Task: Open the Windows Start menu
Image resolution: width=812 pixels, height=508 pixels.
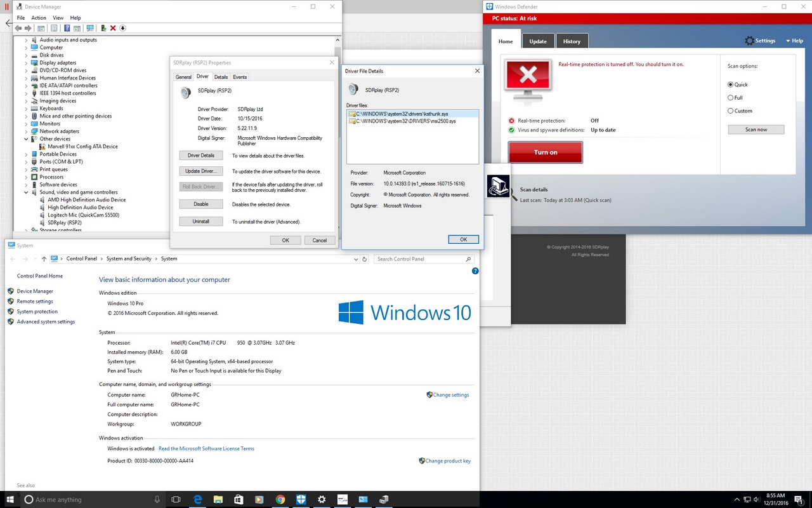Action: click(x=10, y=500)
